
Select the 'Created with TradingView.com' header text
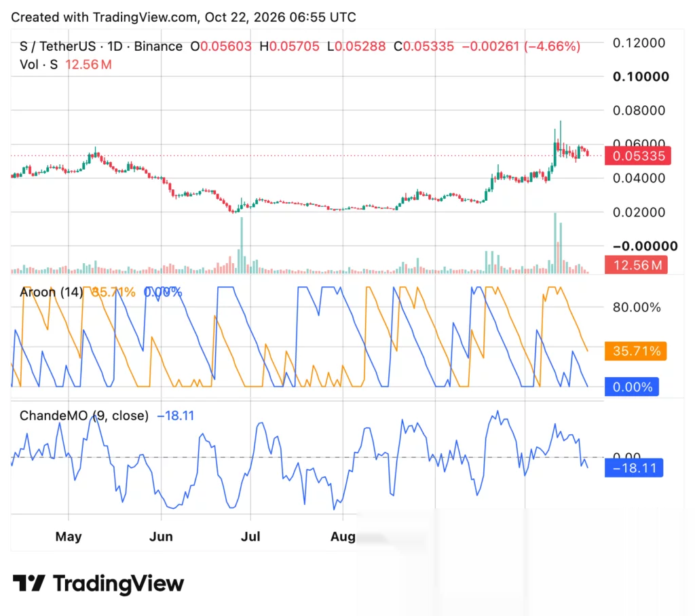coord(105,17)
